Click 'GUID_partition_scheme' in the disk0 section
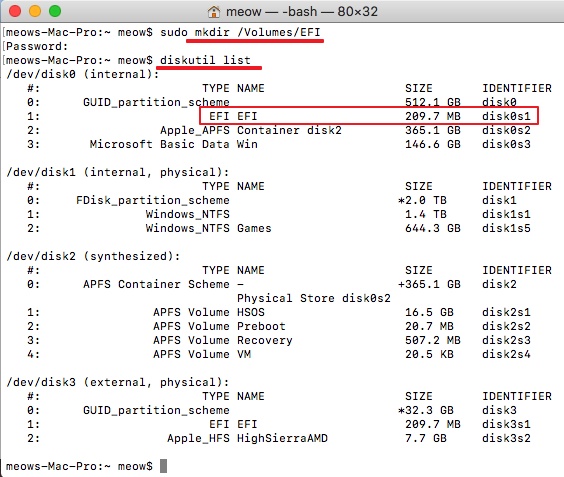 (x=156, y=102)
